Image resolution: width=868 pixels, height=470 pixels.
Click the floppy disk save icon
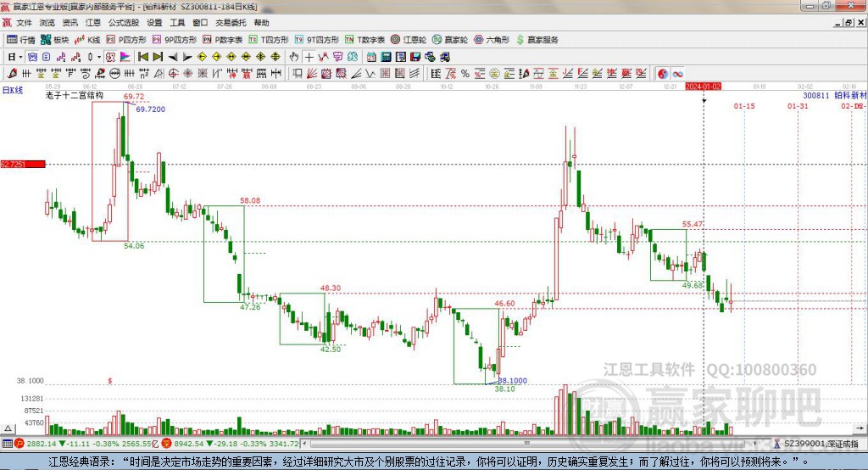(x=415, y=57)
